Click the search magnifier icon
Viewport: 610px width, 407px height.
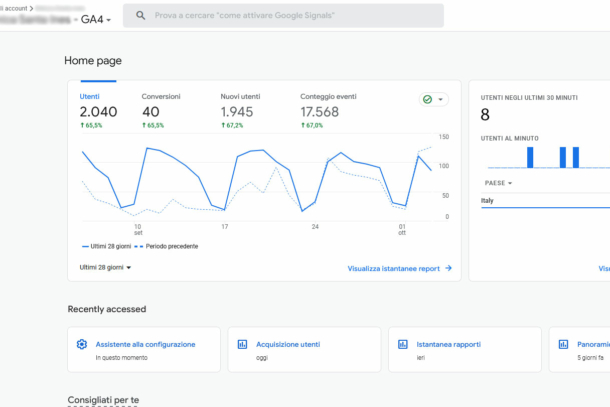140,16
